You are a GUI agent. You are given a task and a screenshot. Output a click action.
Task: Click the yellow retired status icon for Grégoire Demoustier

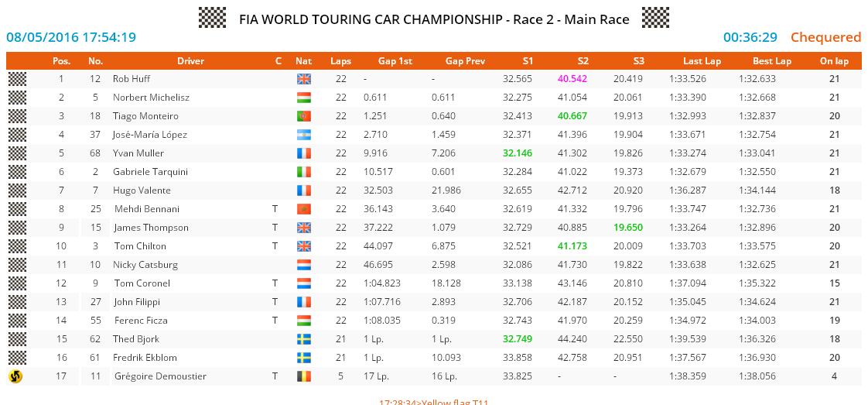click(15, 376)
